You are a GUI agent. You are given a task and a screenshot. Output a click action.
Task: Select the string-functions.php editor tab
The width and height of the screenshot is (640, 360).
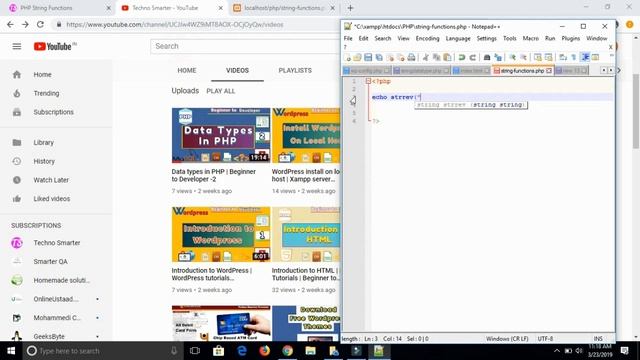pos(522,71)
